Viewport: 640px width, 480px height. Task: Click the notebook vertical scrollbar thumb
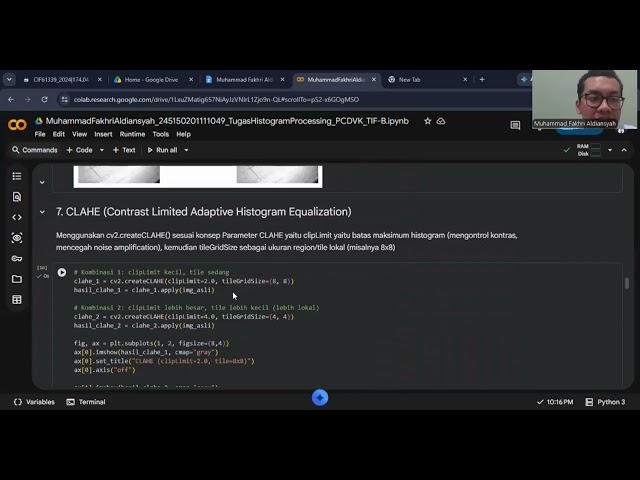point(627,283)
